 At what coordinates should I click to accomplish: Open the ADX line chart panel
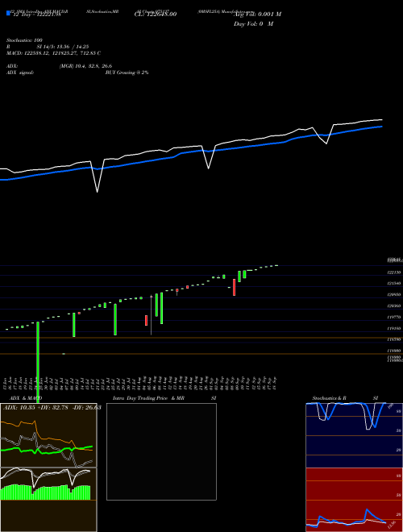(48, 435)
